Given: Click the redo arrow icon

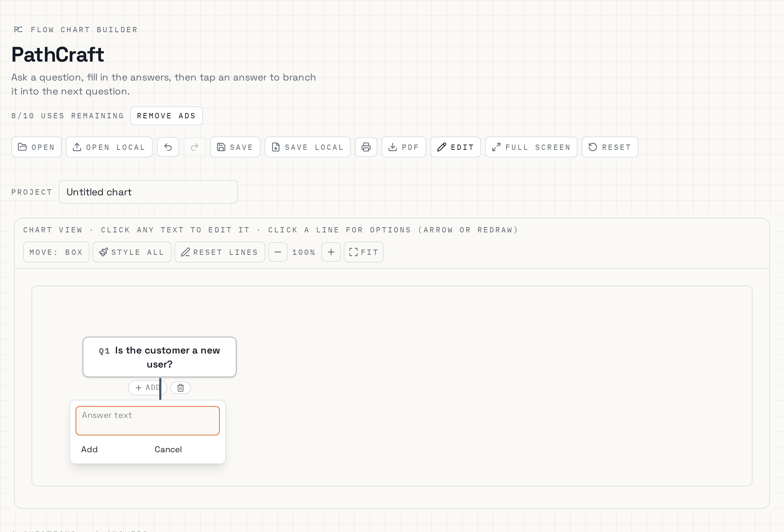Looking at the screenshot, I should (x=195, y=147).
